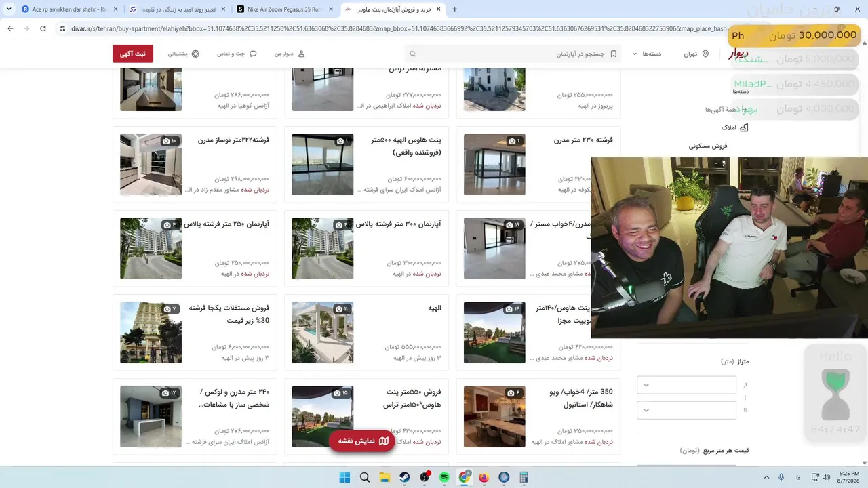Click thumbnail of فروش مستقلات یکجا listing
Screen dimensions: 868x488
coord(151,333)
